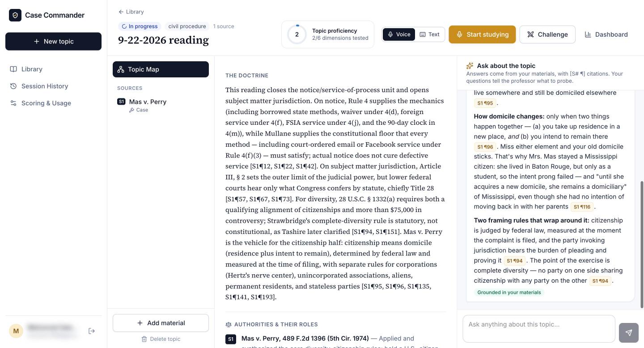Screen dimensions: 644x348
Task: Switch to Text mode
Action: coord(429,34)
